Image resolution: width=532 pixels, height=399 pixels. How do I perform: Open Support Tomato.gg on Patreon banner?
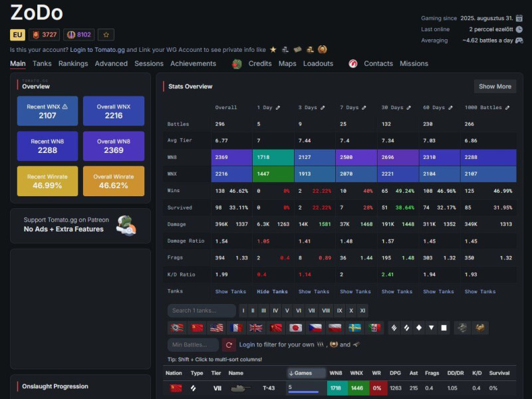pyautogui.click(x=80, y=225)
